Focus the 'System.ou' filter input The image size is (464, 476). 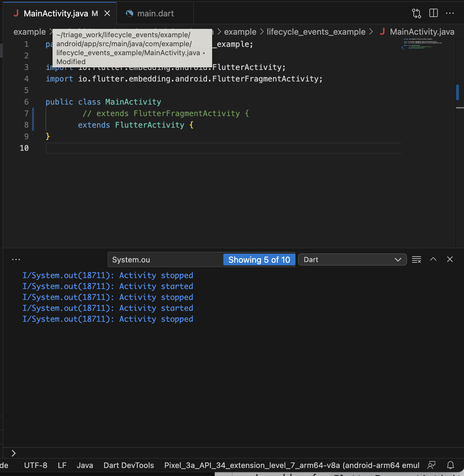pos(165,259)
